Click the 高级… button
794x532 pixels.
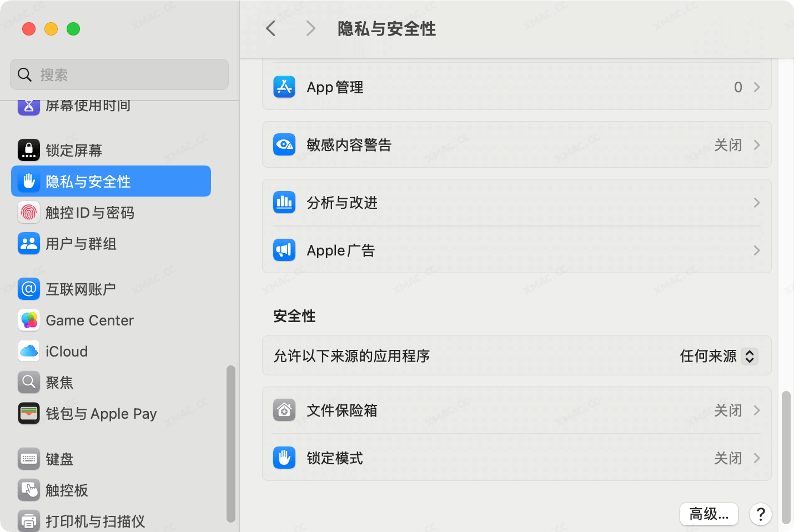(709, 514)
